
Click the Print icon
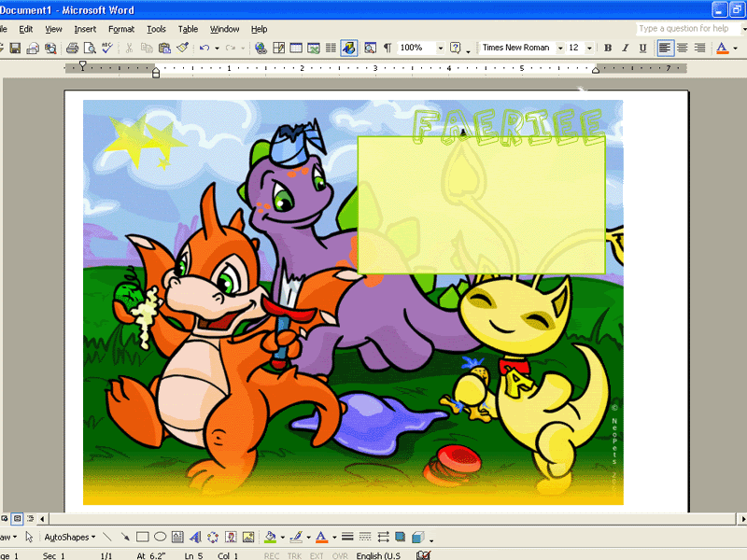[73, 48]
